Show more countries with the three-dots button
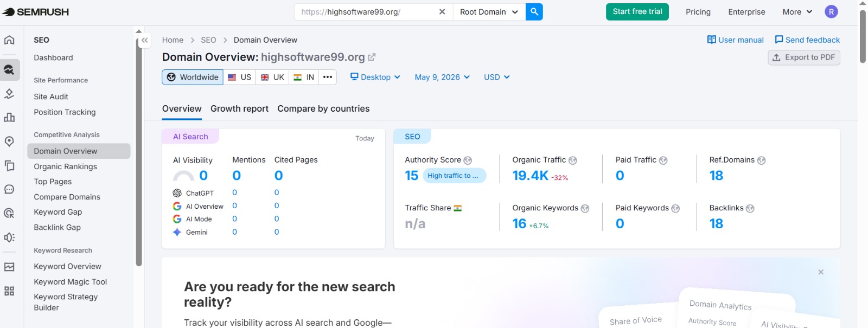This screenshot has height=328, width=868. [x=328, y=77]
